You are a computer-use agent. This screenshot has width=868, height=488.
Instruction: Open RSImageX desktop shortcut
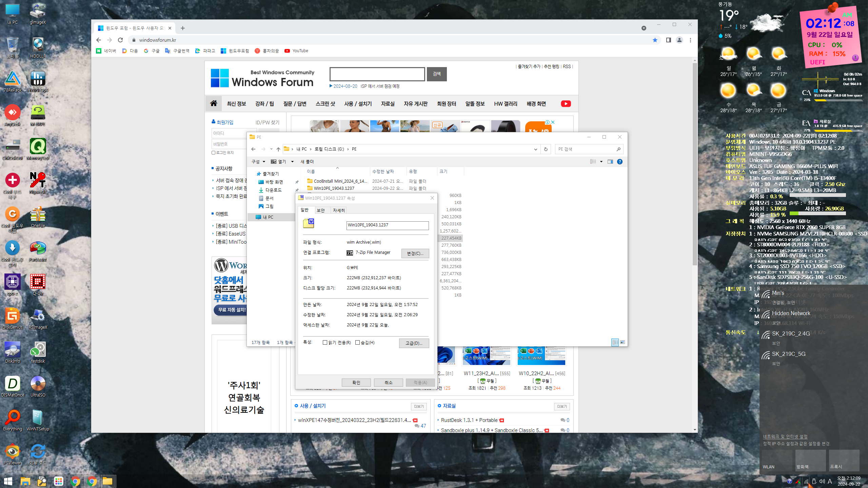click(38, 319)
